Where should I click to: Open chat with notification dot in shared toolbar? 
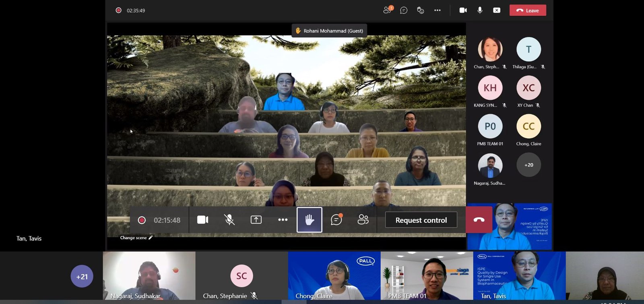click(336, 220)
